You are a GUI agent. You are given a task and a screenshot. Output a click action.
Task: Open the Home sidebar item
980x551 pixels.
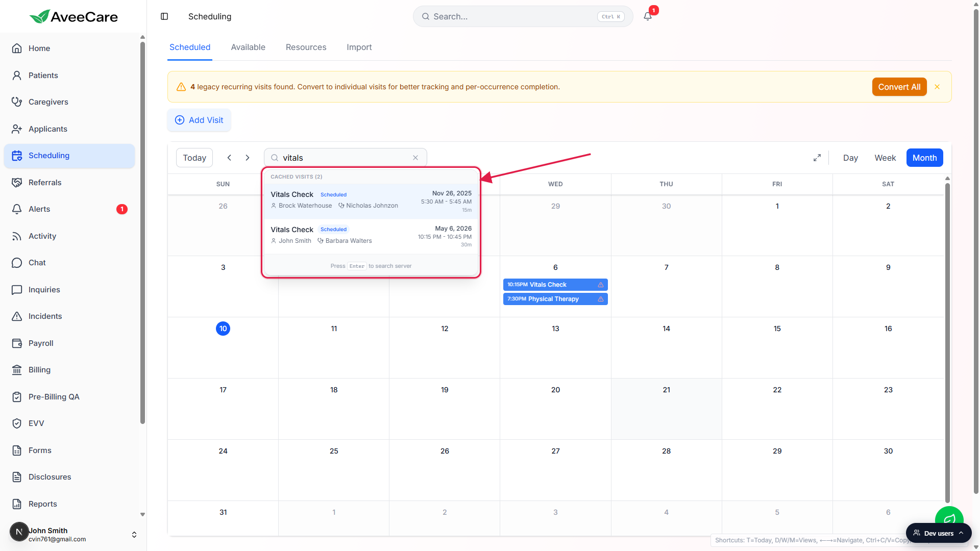[69, 48]
